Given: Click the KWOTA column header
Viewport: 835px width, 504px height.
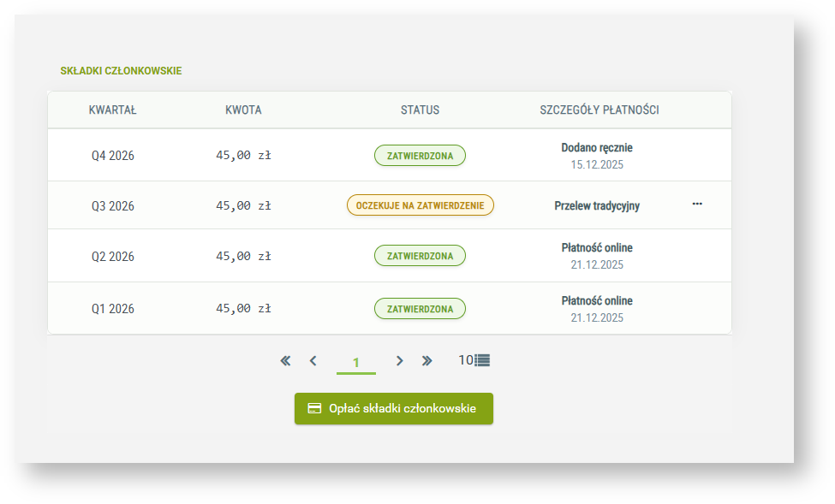Looking at the screenshot, I should tap(243, 110).
